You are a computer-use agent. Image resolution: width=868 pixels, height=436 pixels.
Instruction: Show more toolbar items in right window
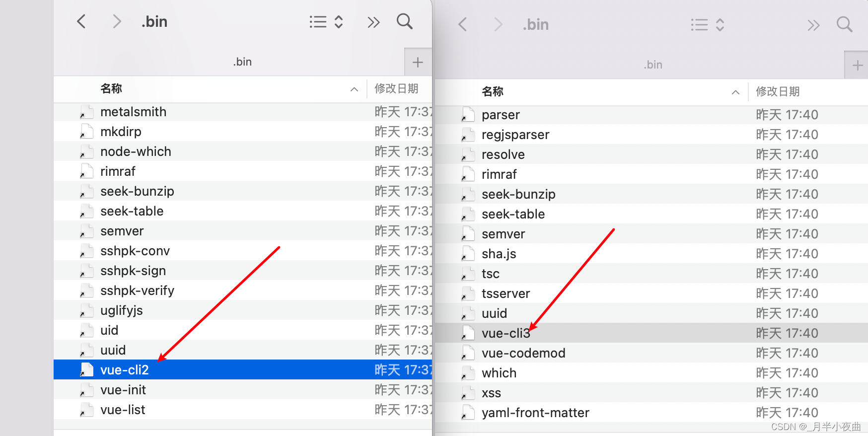[x=813, y=25]
